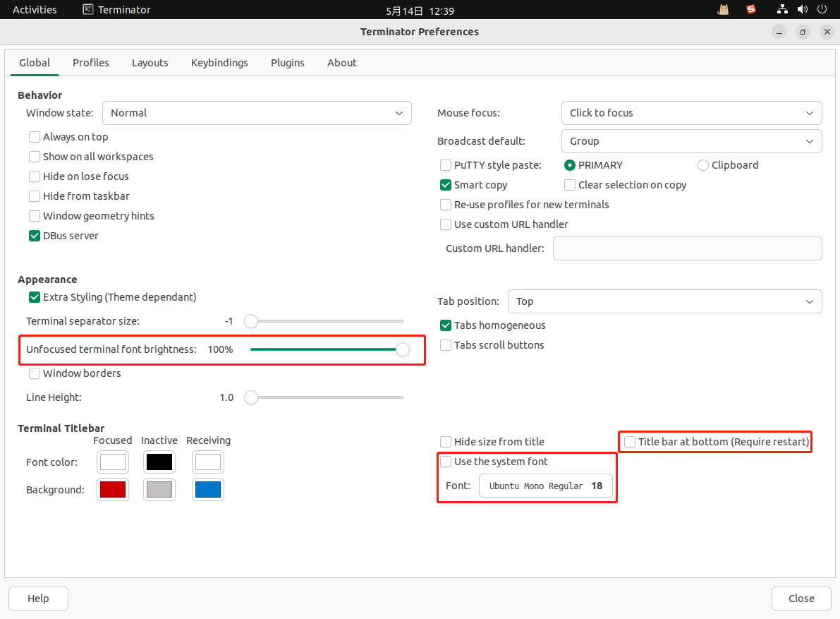The width and height of the screenshot is (840, 619).
Task: Switch to the Profiles tab
Action: click(90, 63)
